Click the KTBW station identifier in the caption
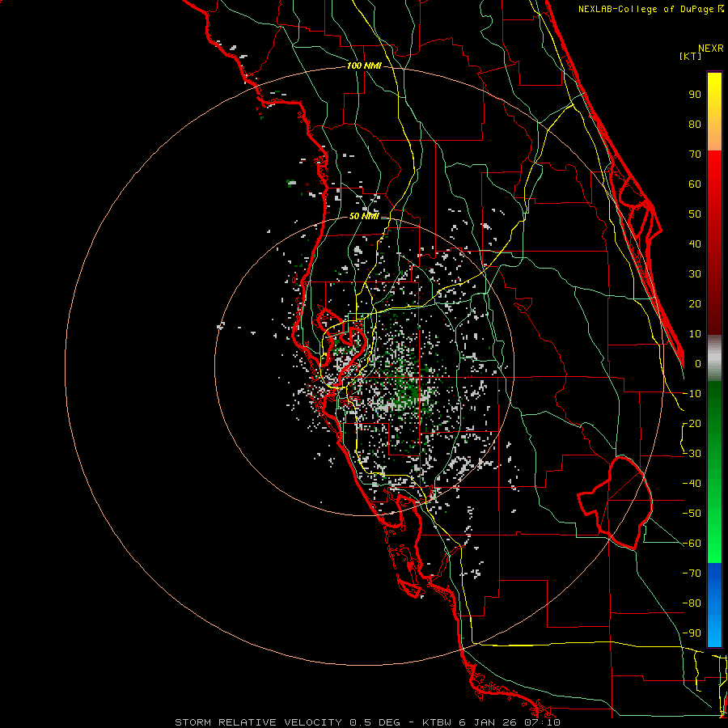This screenshot has height=728, width=728. pyautogui.click(x=438, y=722)
